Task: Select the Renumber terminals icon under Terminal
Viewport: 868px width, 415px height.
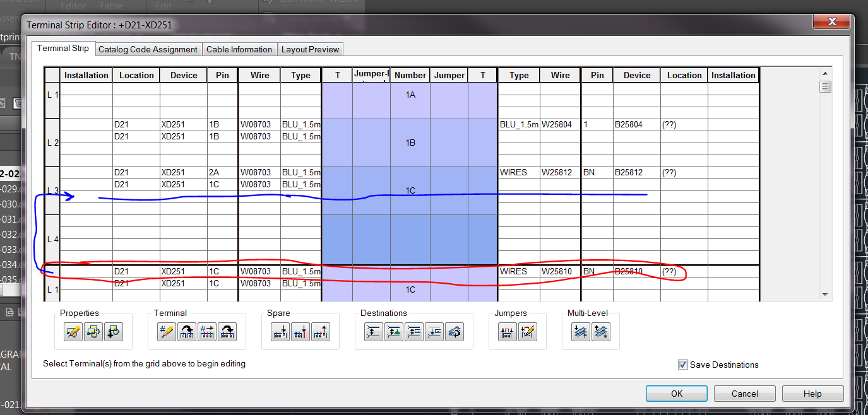Action: tap(166, 331)
